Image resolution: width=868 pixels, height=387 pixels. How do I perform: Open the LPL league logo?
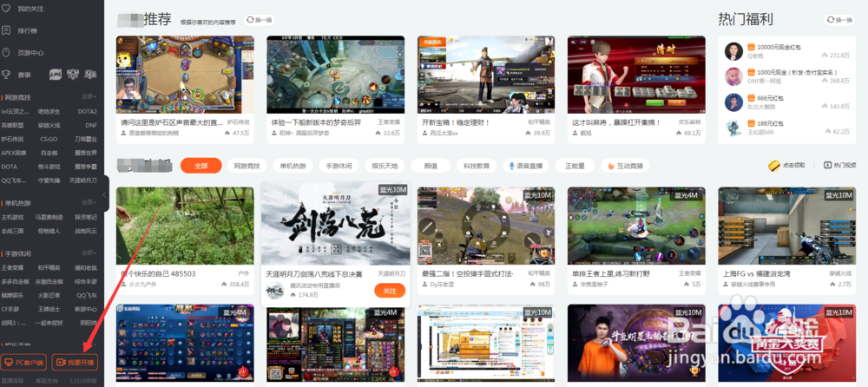click(x=56, y=74)
